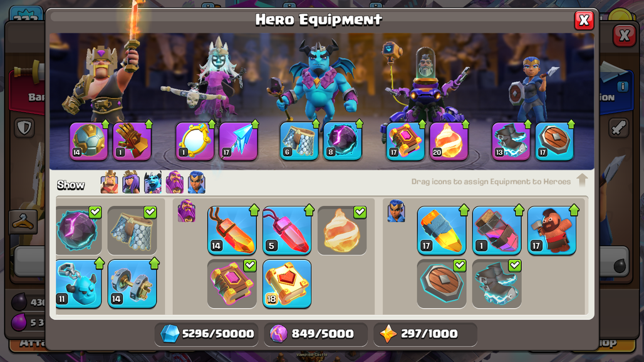Select Barbarian King's level 14 helmet equipment
The image size is (644, 362).
[x=88, y=141]
